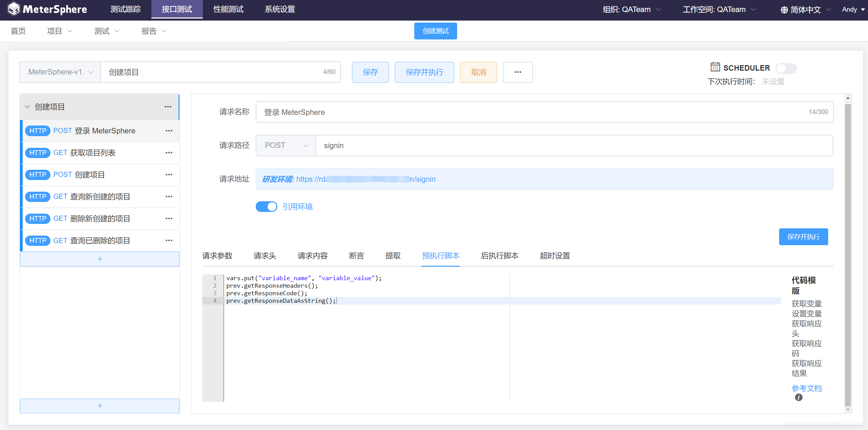
Task: Switch to the 超时设置 tab
Action: coord(555,256)
